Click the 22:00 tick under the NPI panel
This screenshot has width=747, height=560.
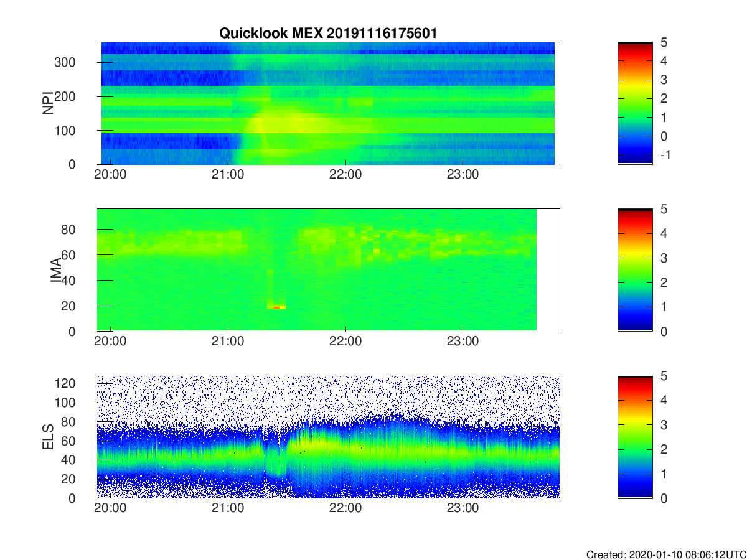(x=345, y=175)
